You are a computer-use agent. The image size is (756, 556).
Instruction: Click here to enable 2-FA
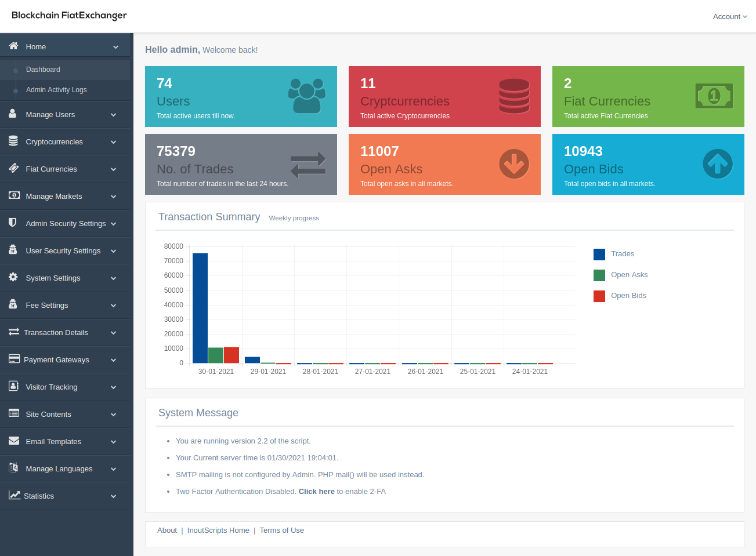pyautogui.click(x=316, y=491)
